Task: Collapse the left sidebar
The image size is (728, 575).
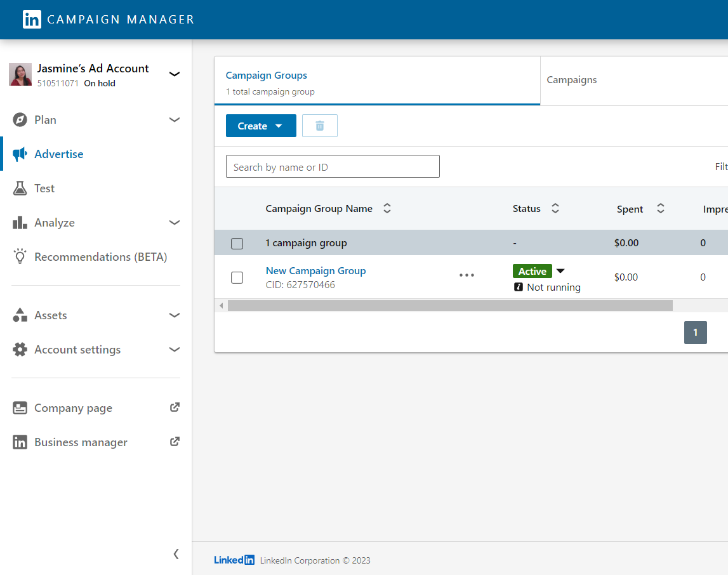Action: [x=176, y=553]
